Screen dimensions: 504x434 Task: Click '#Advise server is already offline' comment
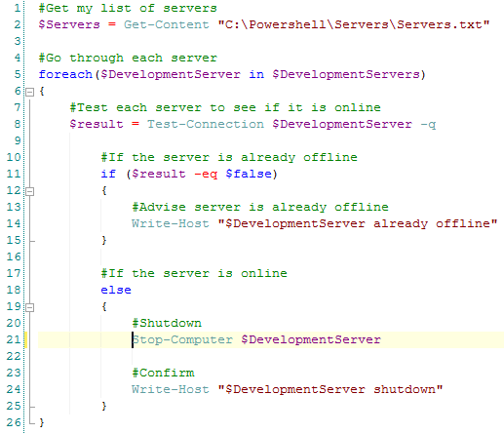click(260, 207)
